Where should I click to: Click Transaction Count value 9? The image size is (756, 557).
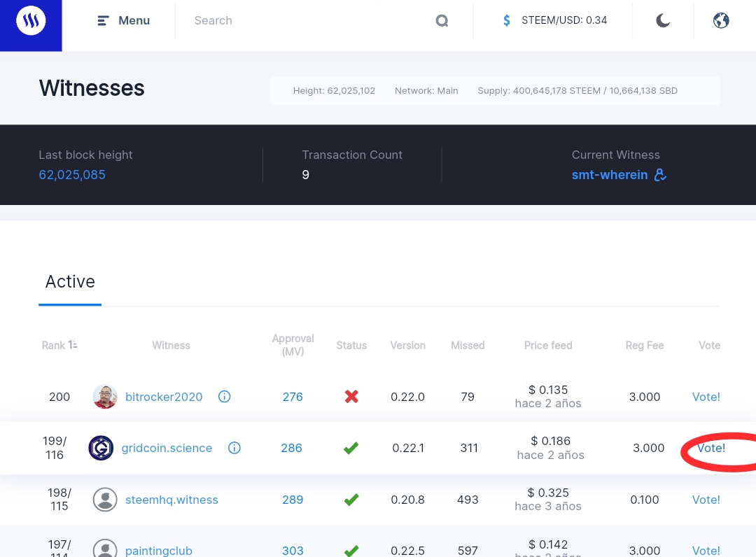tap(306, 174)
